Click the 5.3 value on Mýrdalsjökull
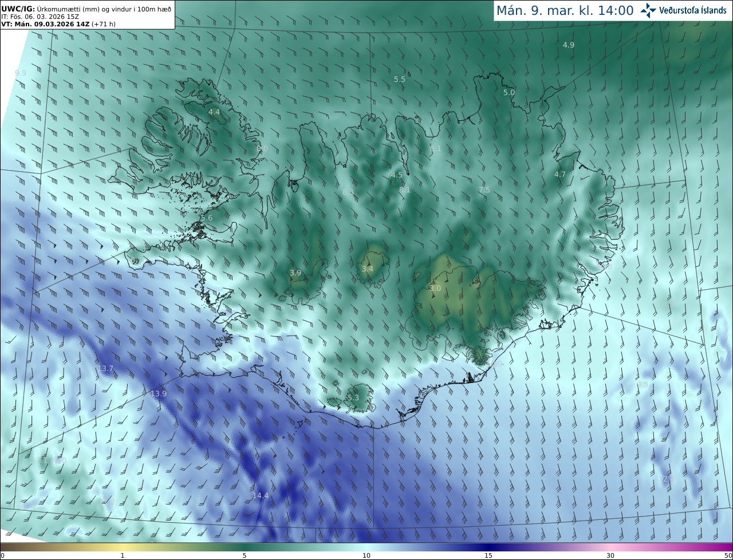733x560 pixels. click(353, 397)
